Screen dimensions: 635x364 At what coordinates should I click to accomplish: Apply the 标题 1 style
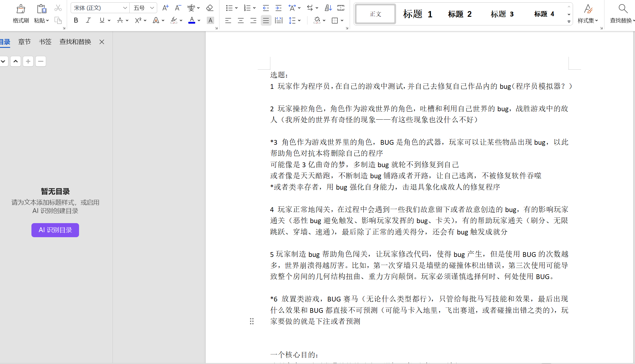pyautogui.click(x=417, y=14)
